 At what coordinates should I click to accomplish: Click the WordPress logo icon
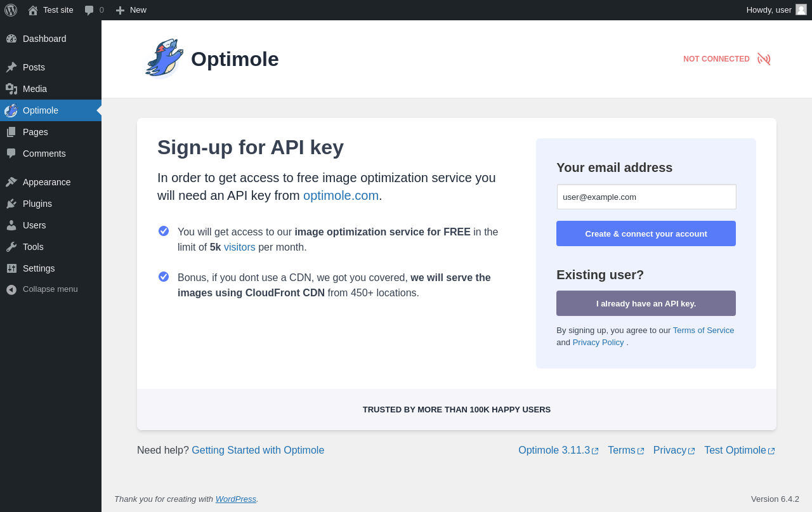pos(11,10)
